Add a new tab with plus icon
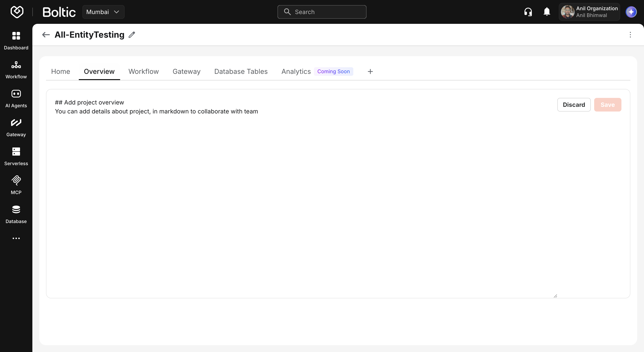This screenshot has height=352, width=644. (370, 72)
